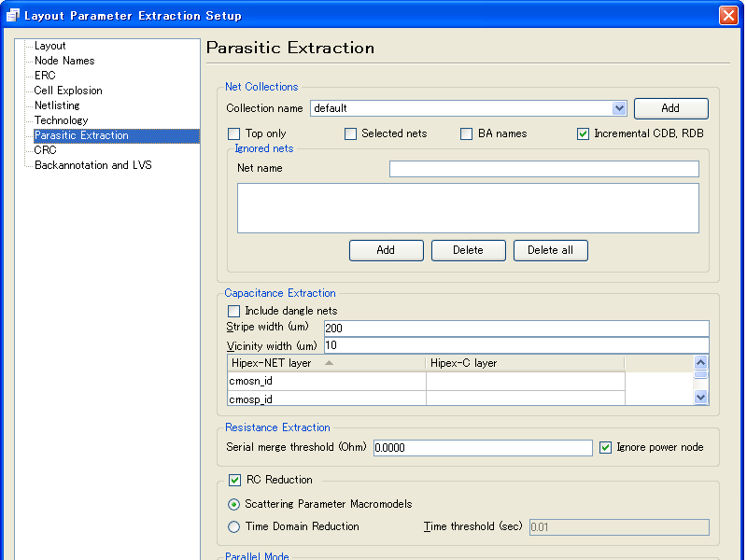Screen dimensions: 747x560
Task: Open the Collection name dropdown
Action: point(619,108)
